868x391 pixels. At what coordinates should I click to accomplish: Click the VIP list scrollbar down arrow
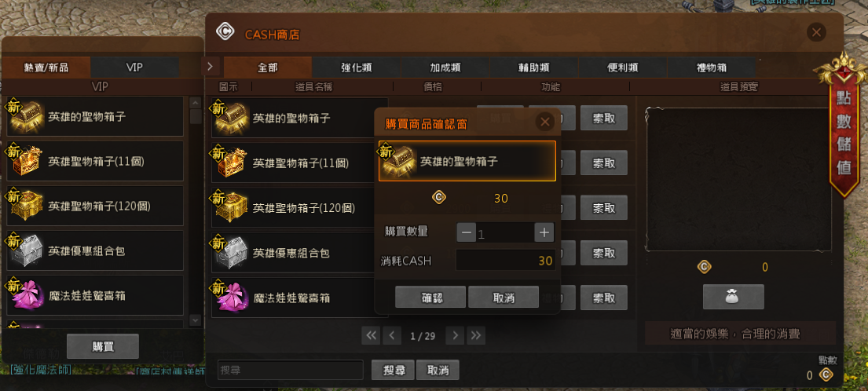tap(195, 320)
